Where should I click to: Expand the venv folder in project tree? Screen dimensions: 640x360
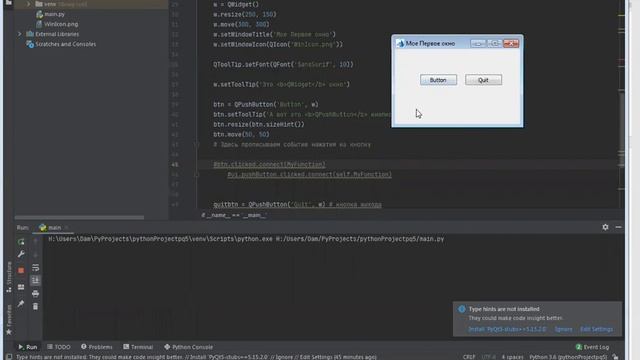28,4
